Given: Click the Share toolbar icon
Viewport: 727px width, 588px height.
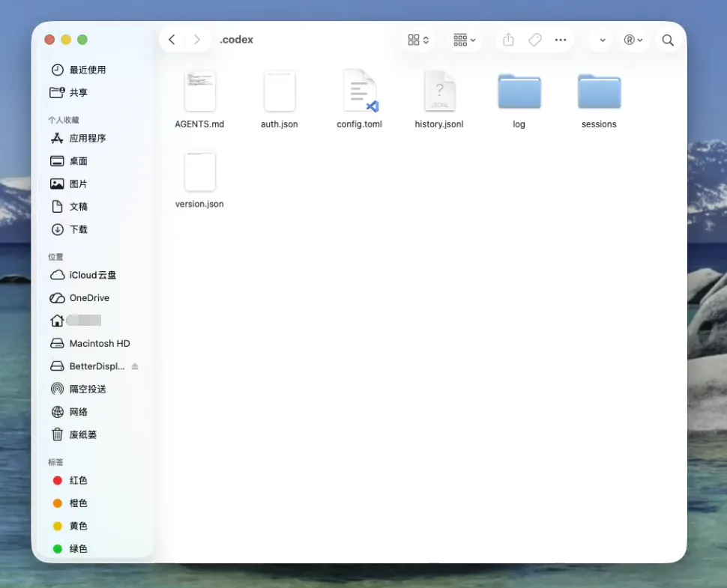Looking at the screenshot, I should click(508, 40).
